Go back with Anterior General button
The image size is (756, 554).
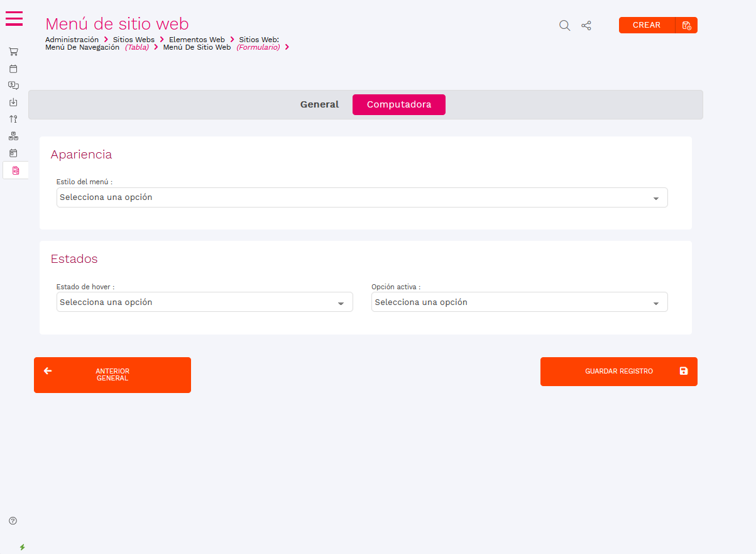pyautogui.click(x=112, y=375)
